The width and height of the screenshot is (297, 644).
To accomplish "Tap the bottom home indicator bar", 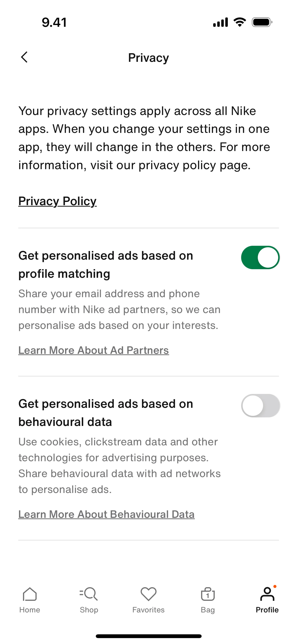I will (x=148, y=636).
